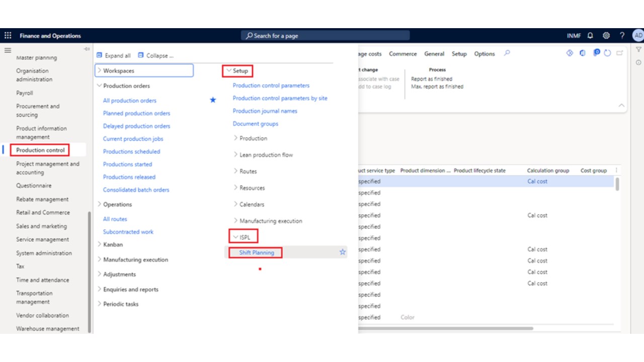Click the action pane search magnifier icon
The image size is (644, 362).
coord(507,53)
